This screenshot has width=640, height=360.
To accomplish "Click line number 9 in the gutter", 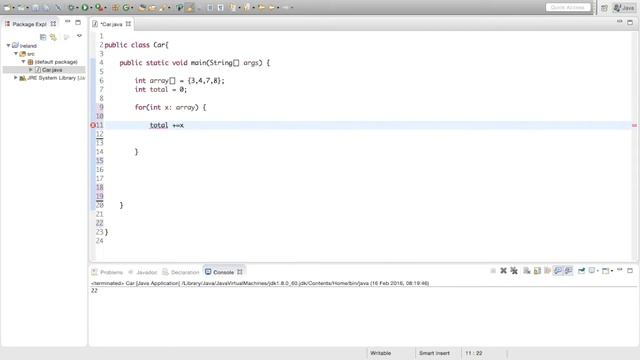I will coord(101,107).
